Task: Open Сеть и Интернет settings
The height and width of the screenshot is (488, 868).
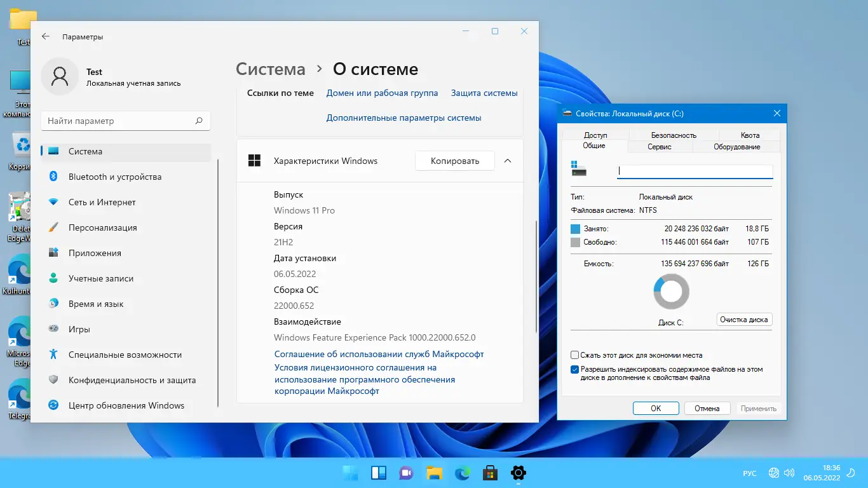Action: (126, 202)
